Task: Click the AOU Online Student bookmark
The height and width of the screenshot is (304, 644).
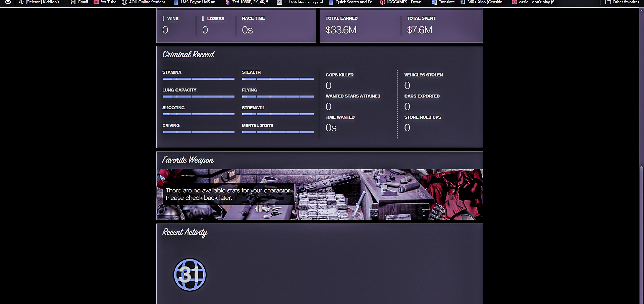Action: pyautogui.click(x=145, y=2)
